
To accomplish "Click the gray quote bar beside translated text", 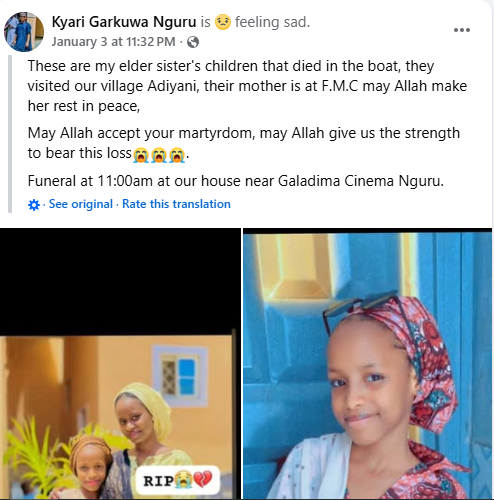I will tap(10, 134).
